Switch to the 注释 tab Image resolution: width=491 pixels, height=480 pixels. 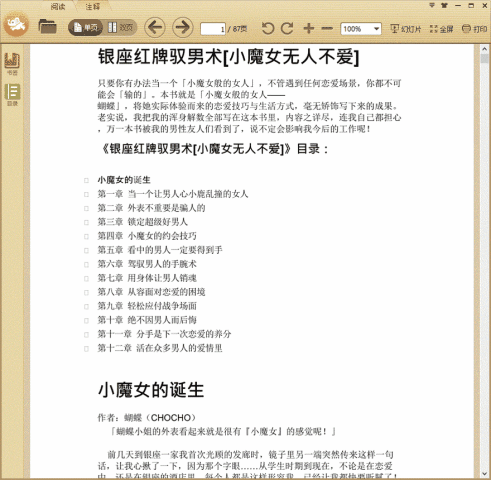tap(92, 6)
